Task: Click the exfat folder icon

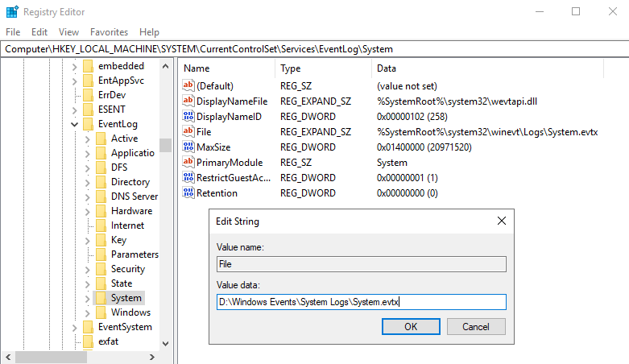Action: click(x=88, y=341)
